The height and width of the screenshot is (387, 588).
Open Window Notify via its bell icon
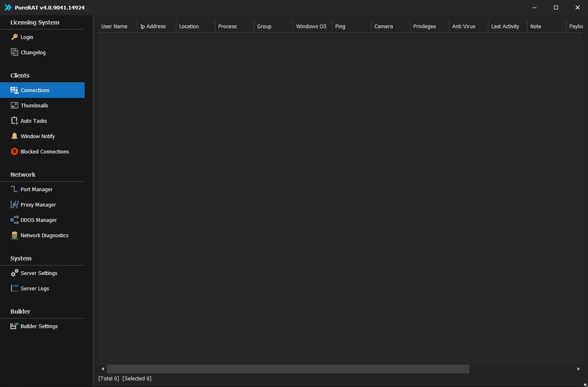coord(15,136)
